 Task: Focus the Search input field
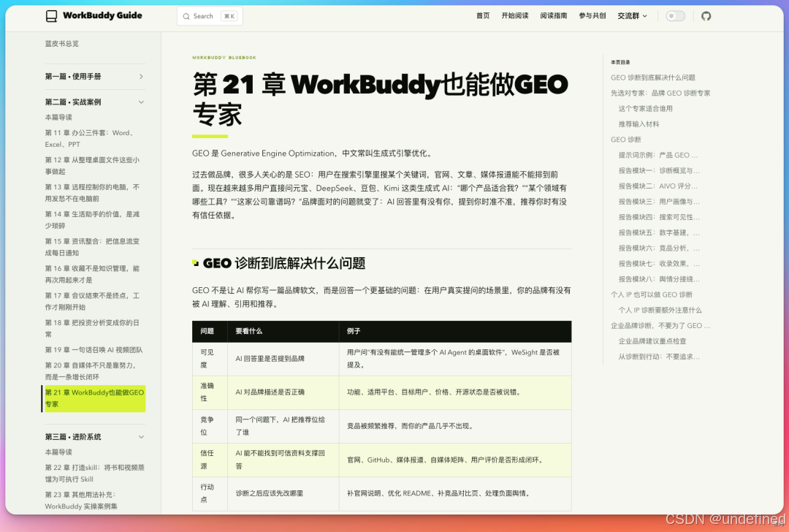tap(210, 16)
